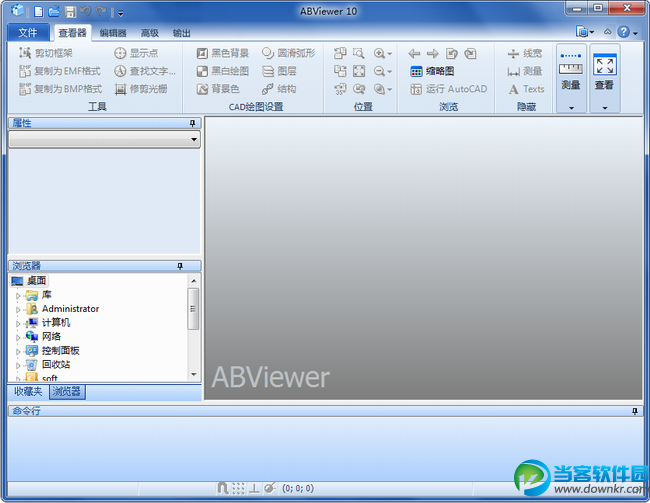This screenshot has height=503, width=650.
Task: Toggle 线宽 line width hiding
Action: coord(525,53)
